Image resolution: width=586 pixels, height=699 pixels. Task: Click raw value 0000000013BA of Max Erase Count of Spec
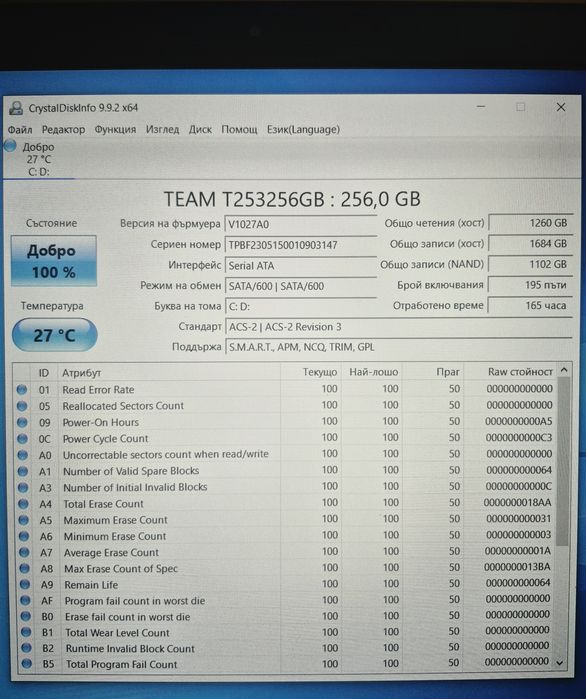[517, 567]
